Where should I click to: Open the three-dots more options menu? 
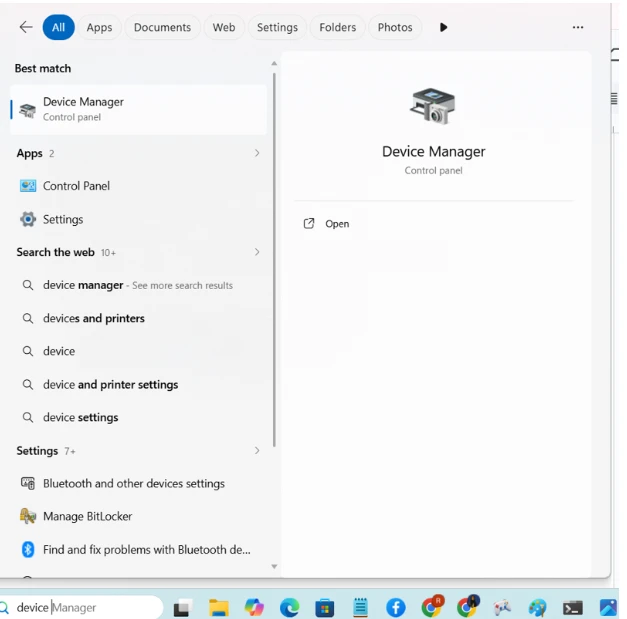coord(578,27)
